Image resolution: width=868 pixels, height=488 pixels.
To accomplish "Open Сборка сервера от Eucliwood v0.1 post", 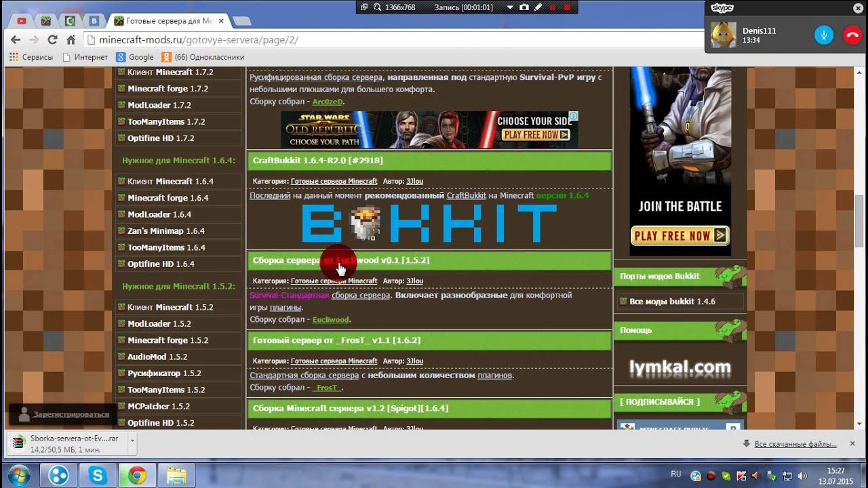I will click(x=340, y=260).
